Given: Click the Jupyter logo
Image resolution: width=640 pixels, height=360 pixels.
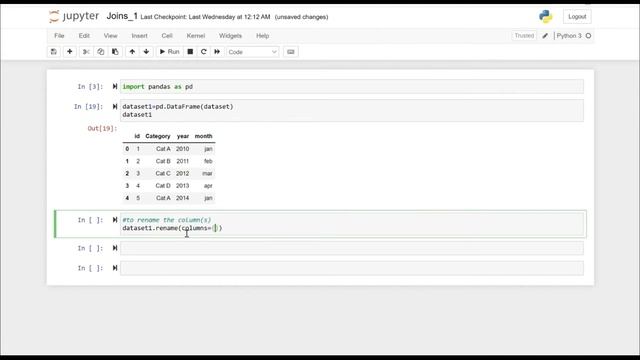Looking at the screenshot, I should (x=74, y=16).
